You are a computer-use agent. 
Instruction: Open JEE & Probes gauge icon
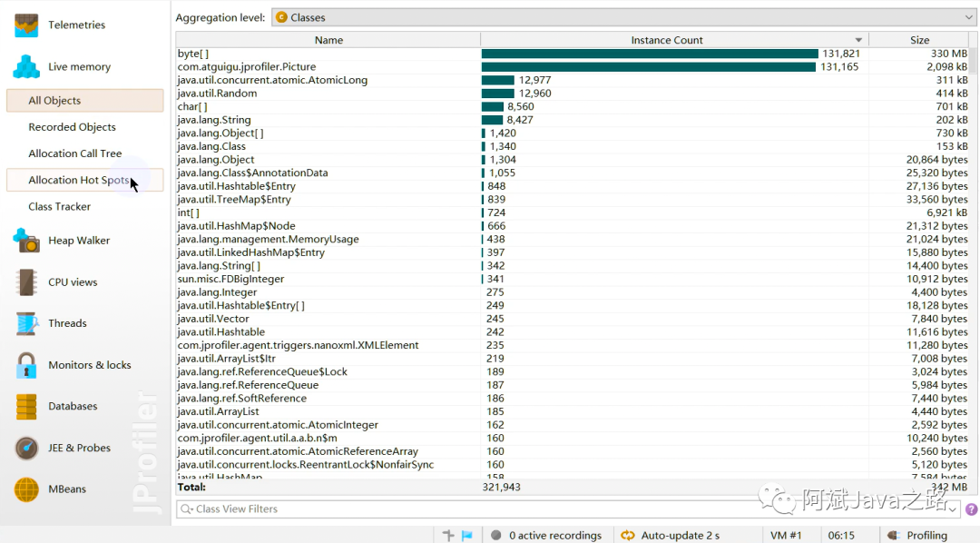tap(26, 448)
